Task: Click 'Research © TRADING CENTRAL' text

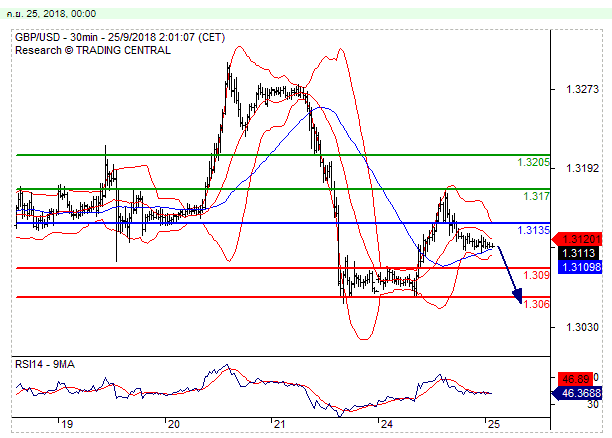Action: 93,50
